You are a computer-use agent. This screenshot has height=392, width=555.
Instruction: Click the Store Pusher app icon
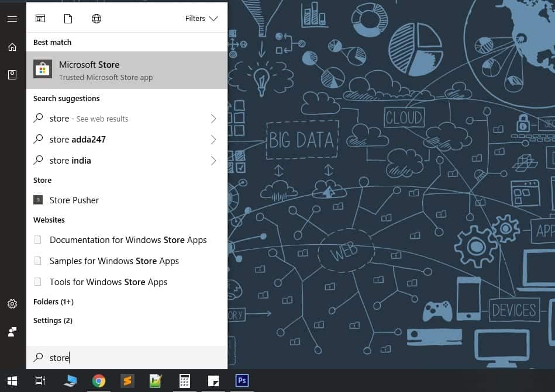[38, 200]
